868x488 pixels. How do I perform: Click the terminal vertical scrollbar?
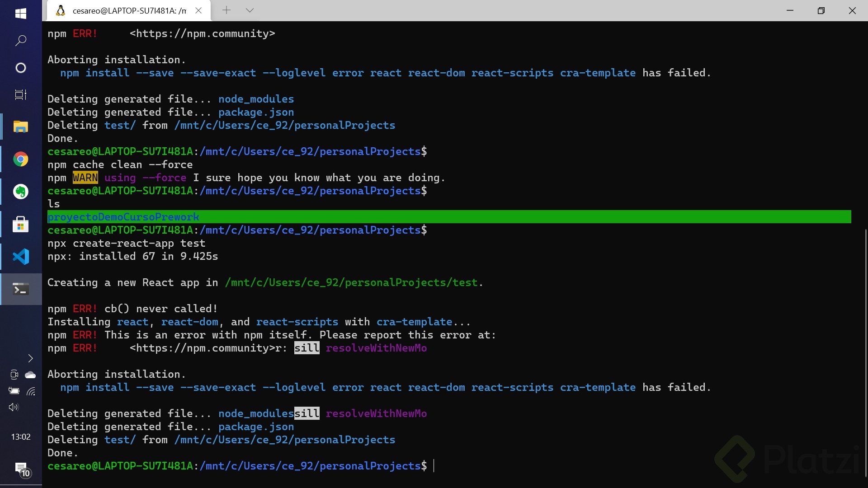point(865,352)
